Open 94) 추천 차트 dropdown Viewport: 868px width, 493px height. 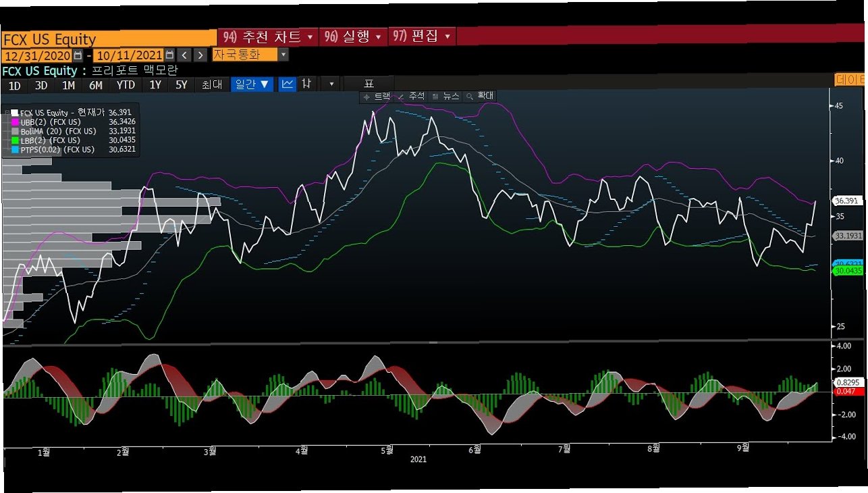267,36
